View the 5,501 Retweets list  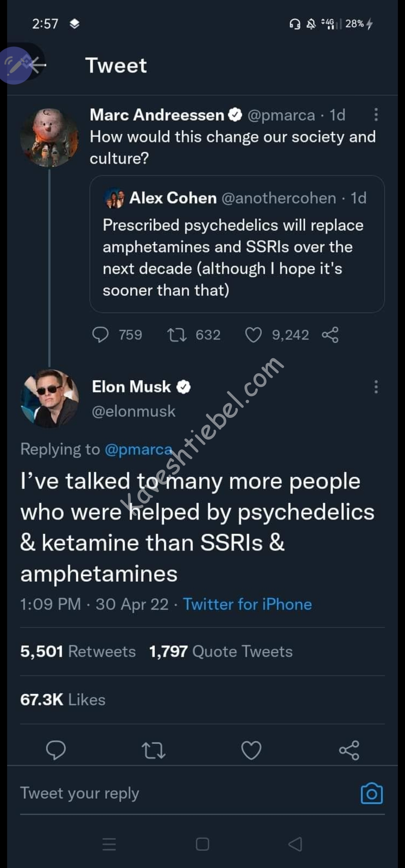pyautogui.click(x=78, y=651)
